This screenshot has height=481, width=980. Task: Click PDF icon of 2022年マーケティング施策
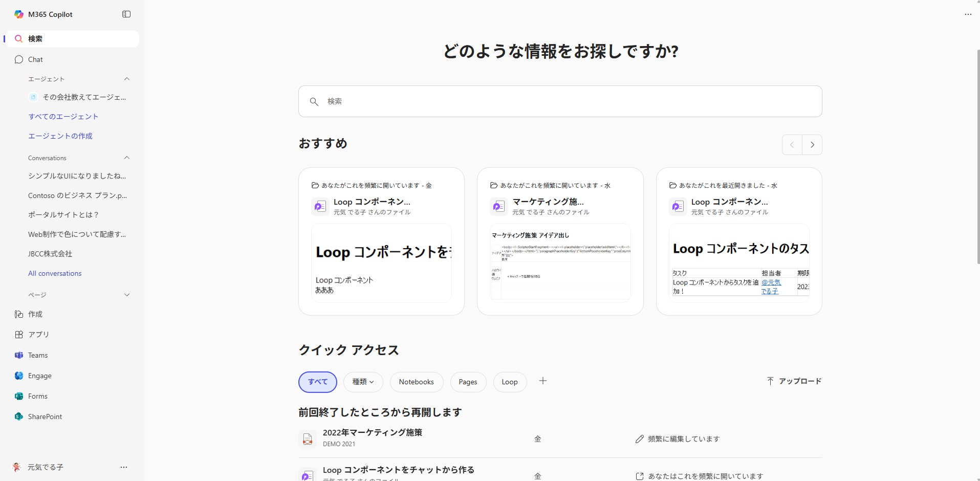tap(307, 439)
